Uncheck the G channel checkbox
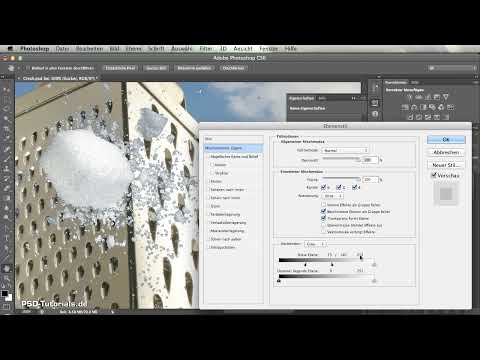 click(x=339, y=187)
